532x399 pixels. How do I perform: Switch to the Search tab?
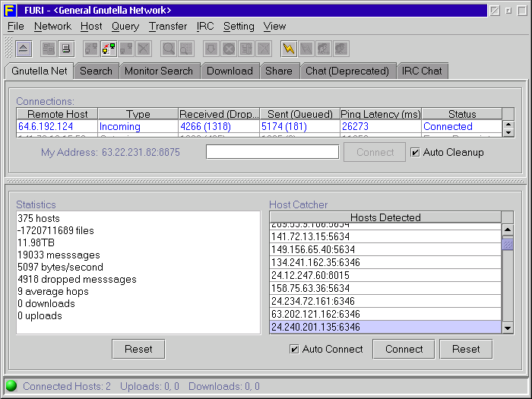click(96, 71)
